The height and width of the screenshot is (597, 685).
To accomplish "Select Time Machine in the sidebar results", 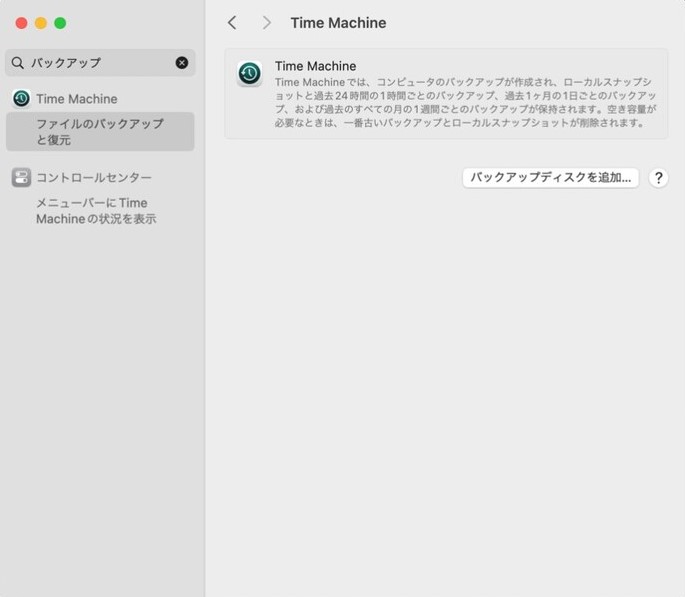I will pos(76,99).
